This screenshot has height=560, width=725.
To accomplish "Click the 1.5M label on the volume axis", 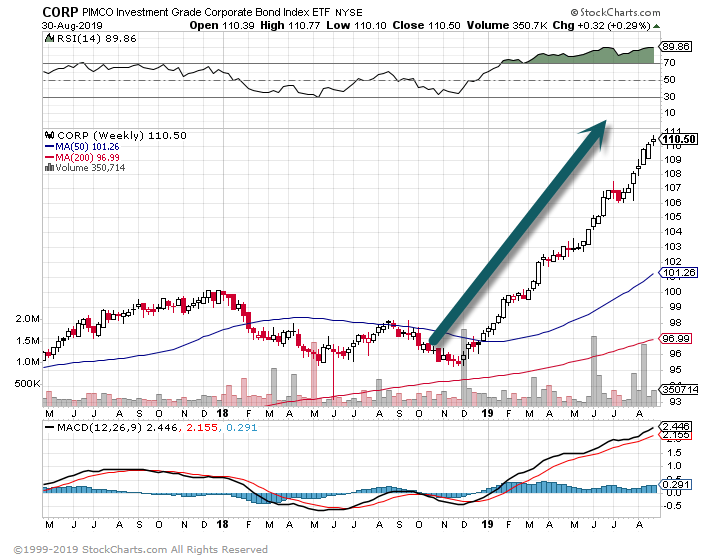I will point(28,341).
